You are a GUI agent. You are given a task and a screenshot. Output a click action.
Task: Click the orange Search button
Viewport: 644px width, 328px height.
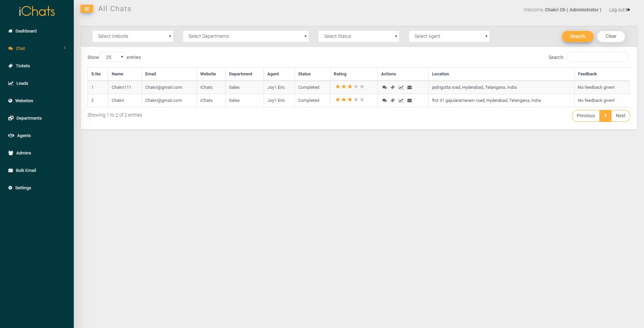[x=578, y=36]
